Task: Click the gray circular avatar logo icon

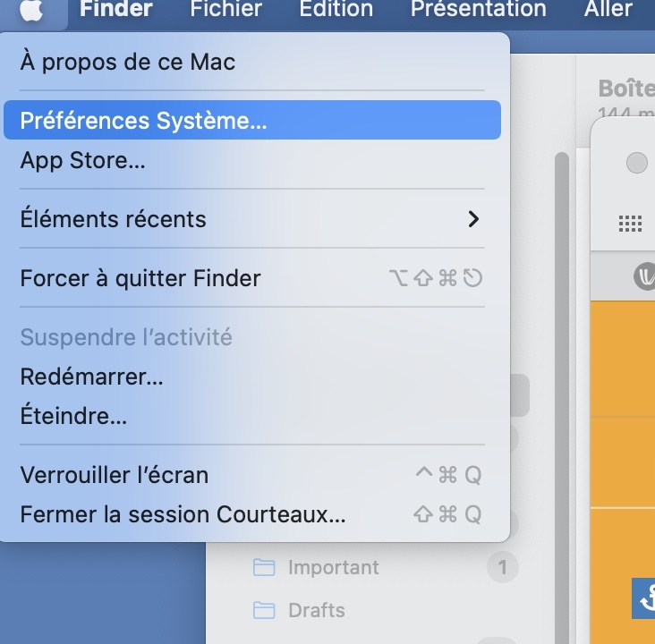Action: (645, 276)
